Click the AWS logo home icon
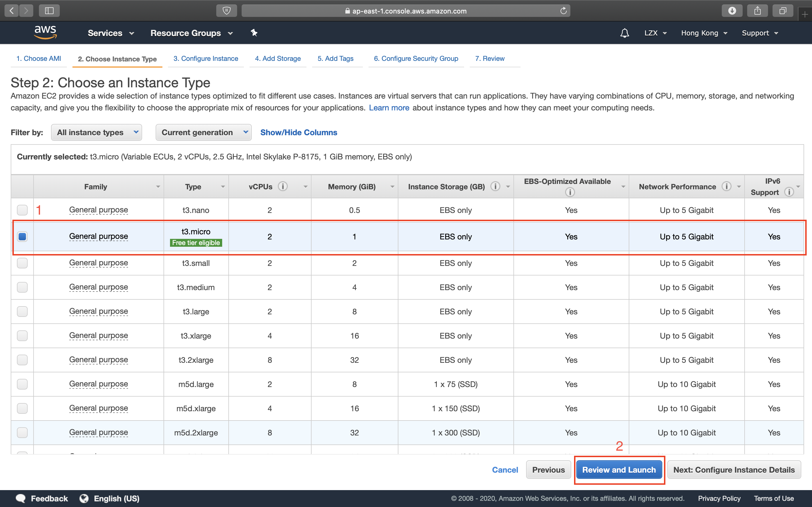Viewport: 812px width, 507px height. (x=45, y=32)
